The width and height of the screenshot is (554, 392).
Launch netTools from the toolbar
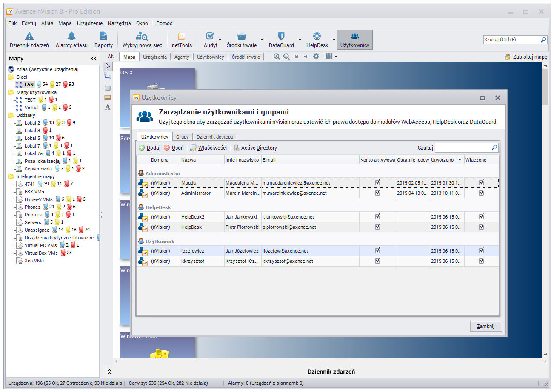click(x=182, y=40)
